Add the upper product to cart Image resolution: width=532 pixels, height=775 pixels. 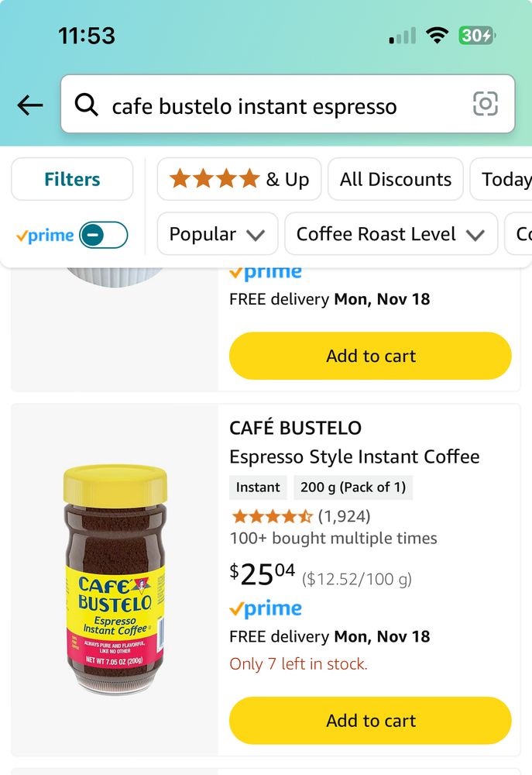point(370,356)
